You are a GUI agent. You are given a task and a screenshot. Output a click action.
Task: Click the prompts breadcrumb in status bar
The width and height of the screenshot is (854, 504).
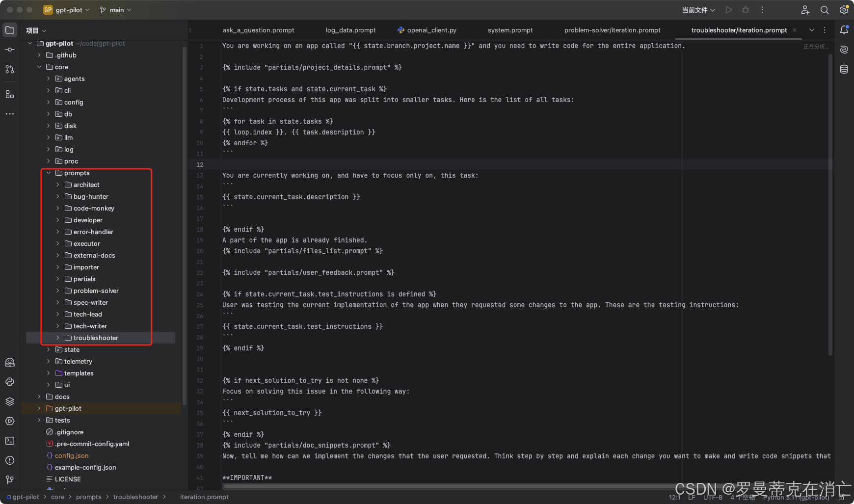88,497
